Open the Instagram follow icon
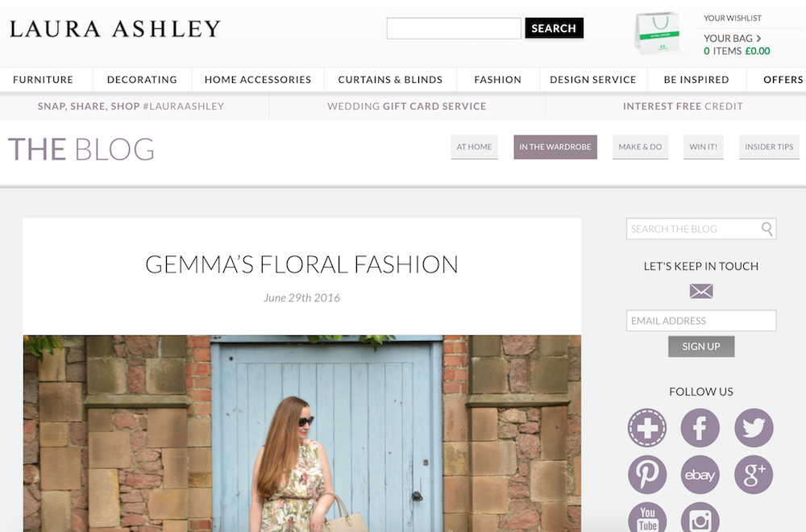Image resolution: width=806 pixels, height=532 pixels. [700, 517]
